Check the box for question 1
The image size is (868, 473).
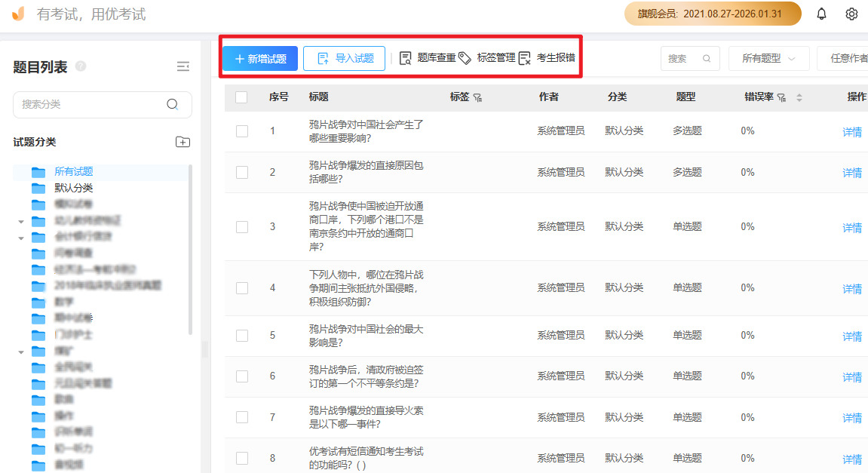tap(242, 130)
